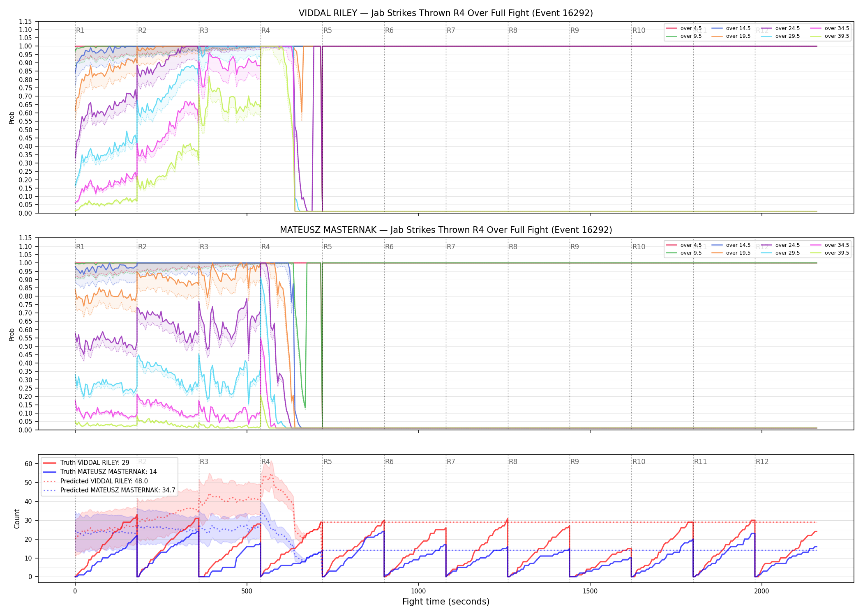Click the 'Count' y-axis label
Viewport: 863px width, 616px height.
tap(17, 519)
